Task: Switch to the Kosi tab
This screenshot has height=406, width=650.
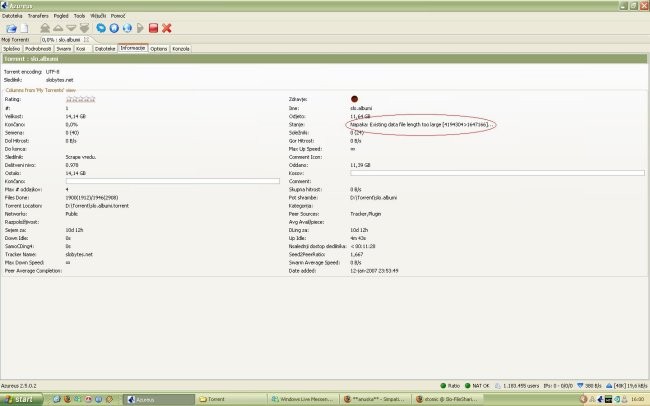Action: (81, 49)
